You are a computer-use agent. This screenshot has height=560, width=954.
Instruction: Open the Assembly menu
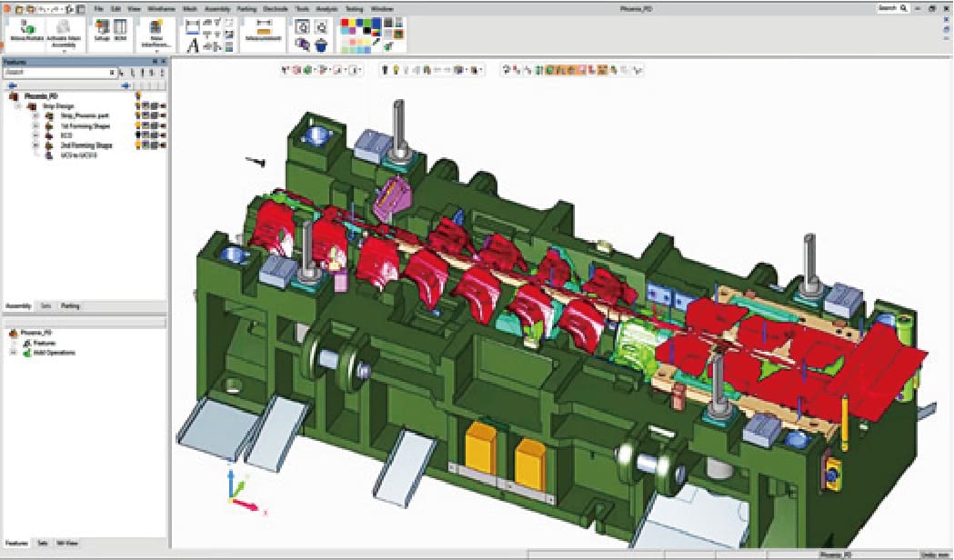(x=217, y=9)
